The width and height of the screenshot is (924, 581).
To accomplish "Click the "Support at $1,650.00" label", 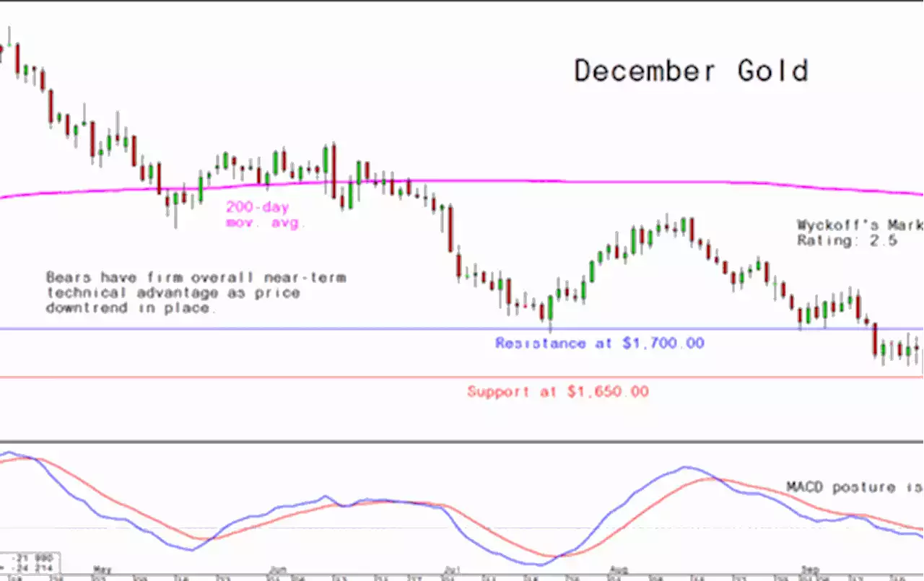I will click(558, 391).
